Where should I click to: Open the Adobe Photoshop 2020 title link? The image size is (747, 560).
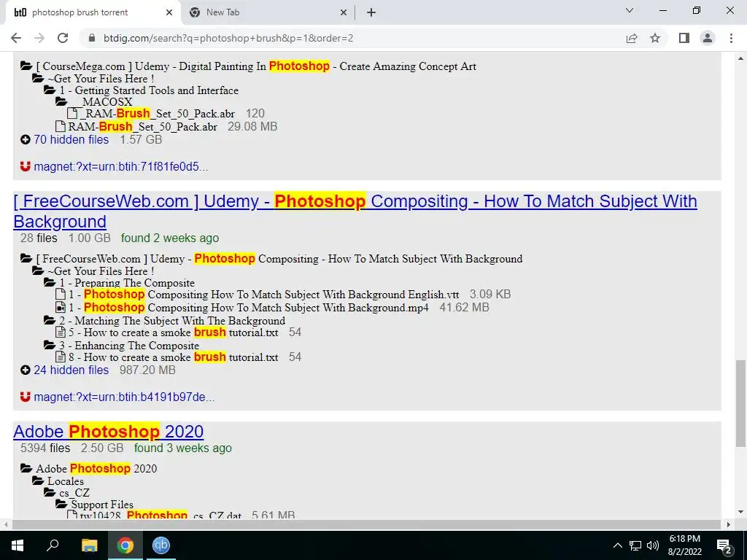pos(108,432)
